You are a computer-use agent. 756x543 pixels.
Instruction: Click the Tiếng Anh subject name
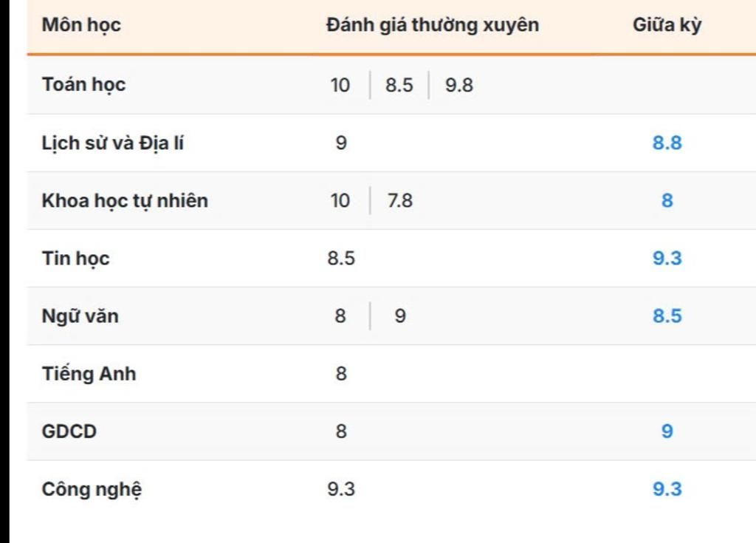click(89, 374)
